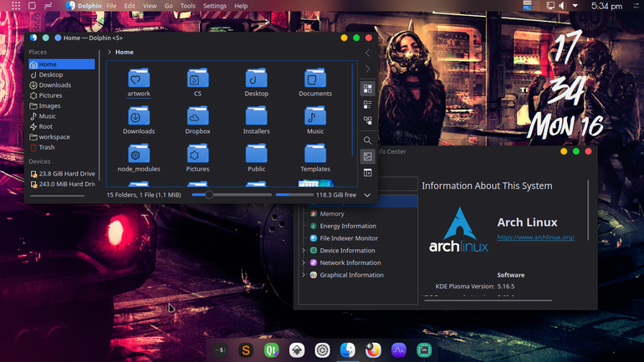Toggle the show previews button in Dolphin

click(368, 156)
